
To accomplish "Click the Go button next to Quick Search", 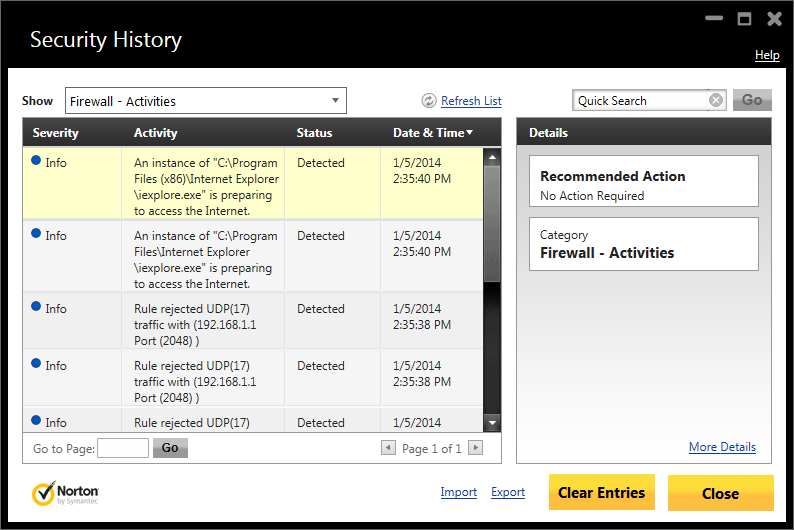I will pos(752,100).
